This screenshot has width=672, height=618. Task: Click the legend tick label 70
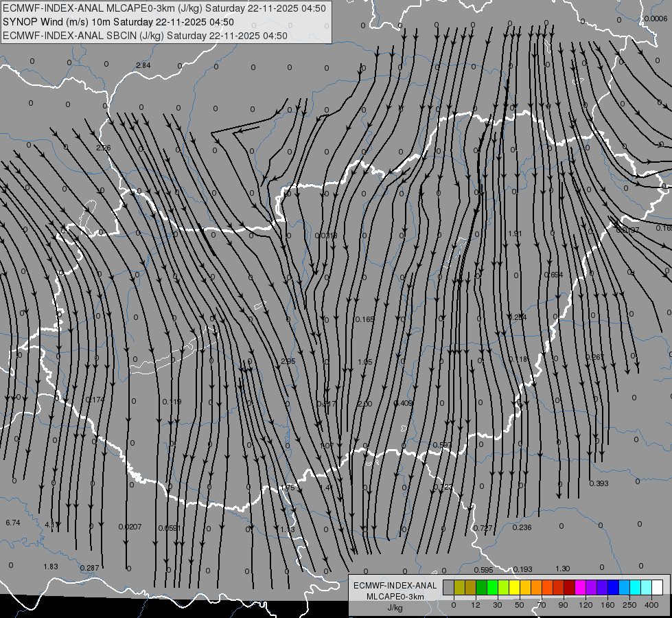pos(542,605)
